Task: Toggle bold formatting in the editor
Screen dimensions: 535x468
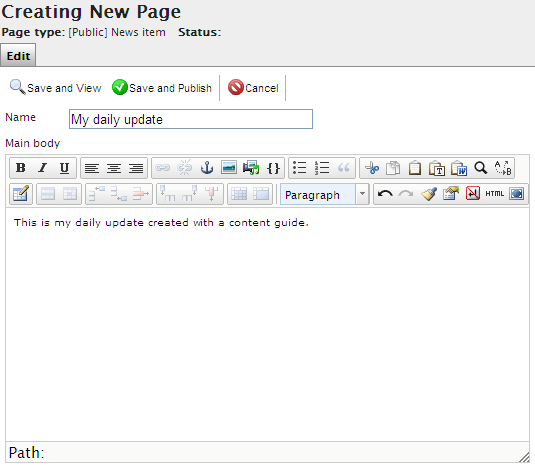Action: pos(21,168)
